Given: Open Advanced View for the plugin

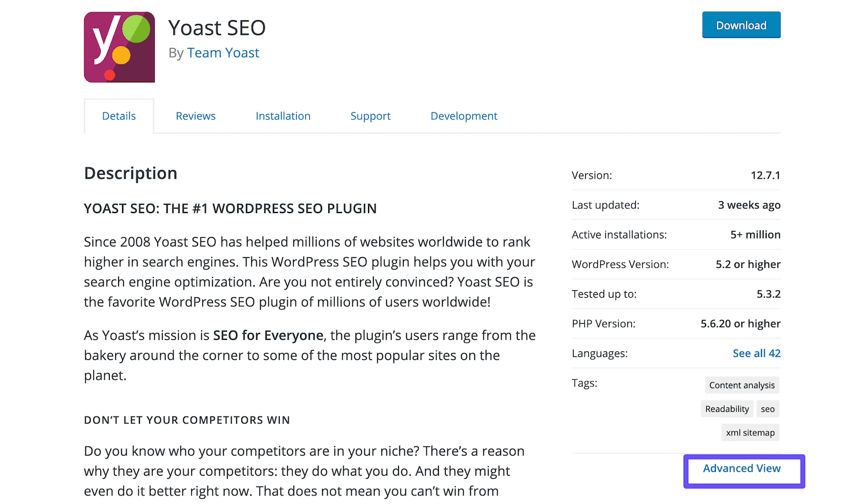Looking at the screenshot, I should click(742, 468).
